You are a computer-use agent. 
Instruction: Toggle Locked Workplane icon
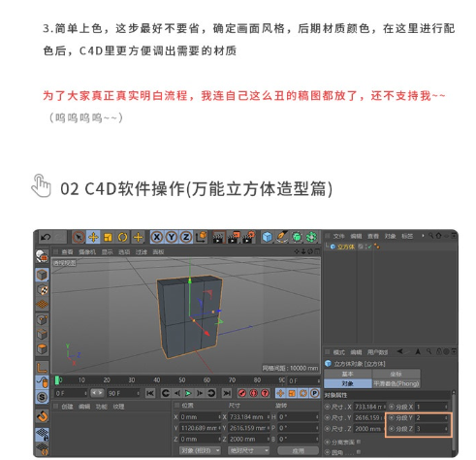click(x=43, y=434)
